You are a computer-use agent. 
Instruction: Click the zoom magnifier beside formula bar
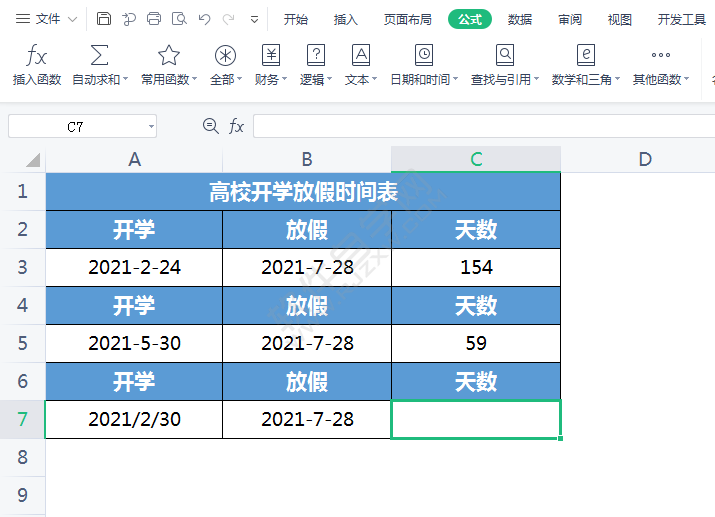pyautogui.click(x=211, y=126)
